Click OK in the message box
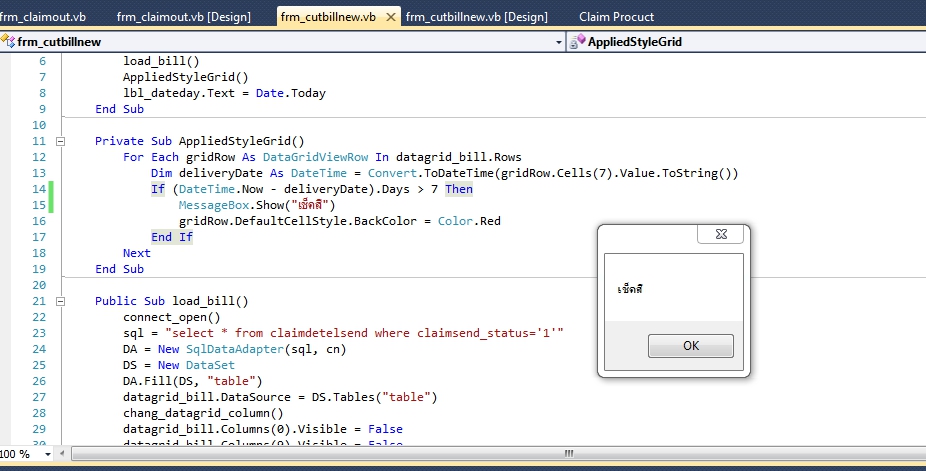Image resolution: width=926 pixels, height=471 pixels. (691, 346)
